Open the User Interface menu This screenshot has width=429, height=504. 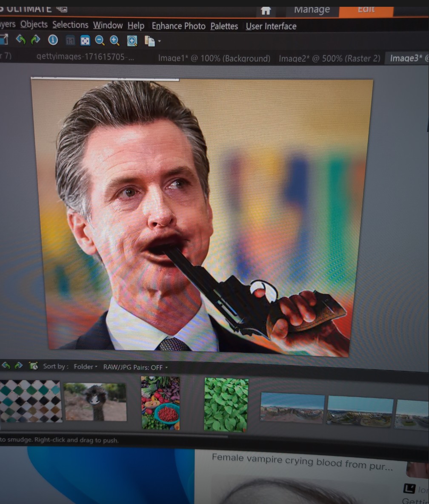click(271, 26)
